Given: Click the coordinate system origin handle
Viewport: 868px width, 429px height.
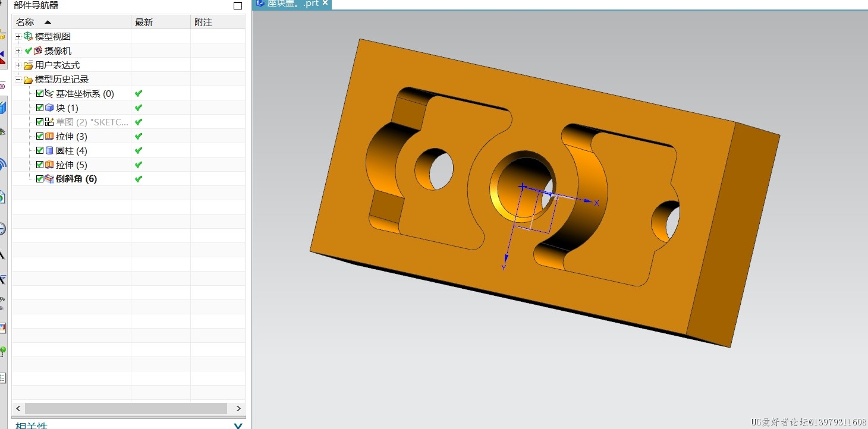Looking at the screenshot, I should 522,187.
